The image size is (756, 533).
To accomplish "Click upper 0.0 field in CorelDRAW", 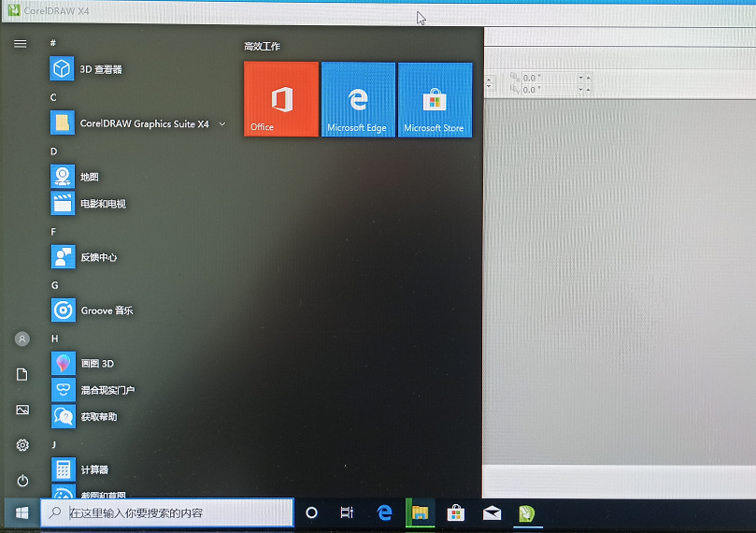I will tap(549, 78).
